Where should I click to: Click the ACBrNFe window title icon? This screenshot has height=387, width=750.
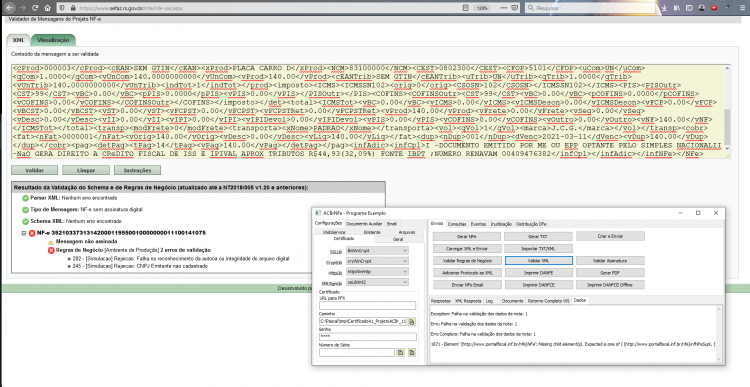coord(318,213)
